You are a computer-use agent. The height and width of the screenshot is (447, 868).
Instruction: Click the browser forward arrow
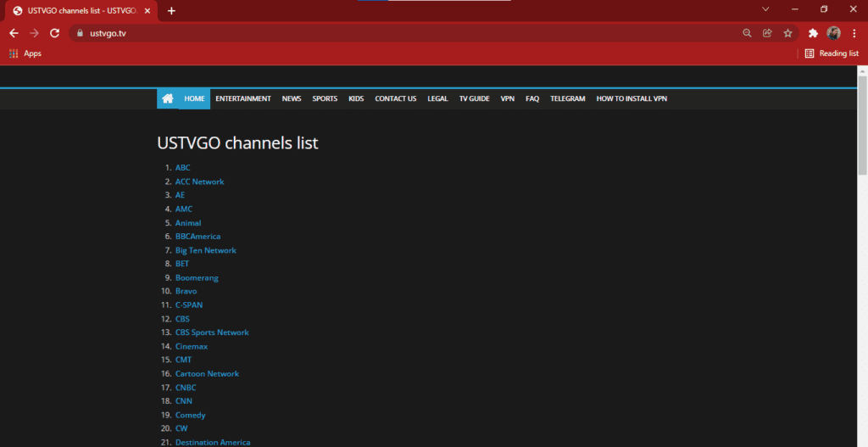point(34,33)
